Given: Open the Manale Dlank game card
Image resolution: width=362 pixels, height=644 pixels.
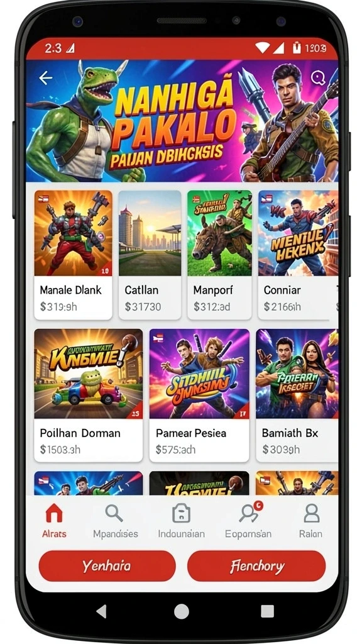Looking at the screenshot, I should [x=73, y=255].
